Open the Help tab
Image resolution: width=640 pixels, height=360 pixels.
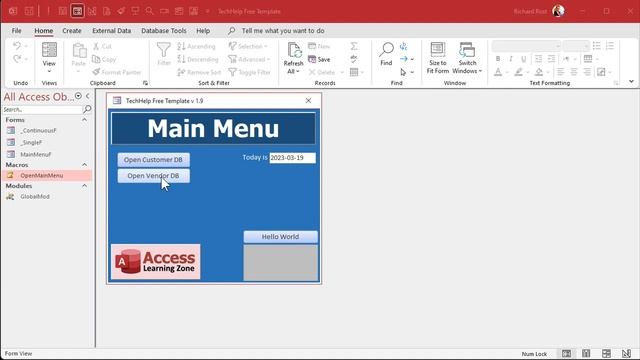point(203,31)
